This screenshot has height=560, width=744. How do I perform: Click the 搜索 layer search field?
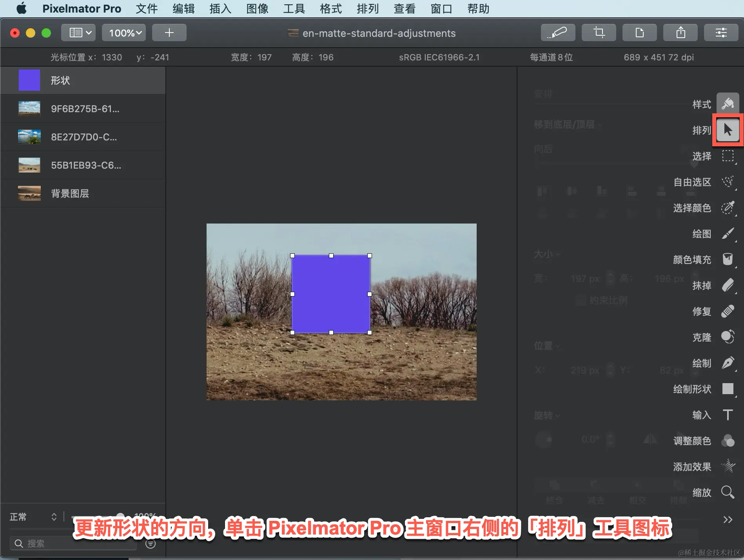click(x=73, y=544)
